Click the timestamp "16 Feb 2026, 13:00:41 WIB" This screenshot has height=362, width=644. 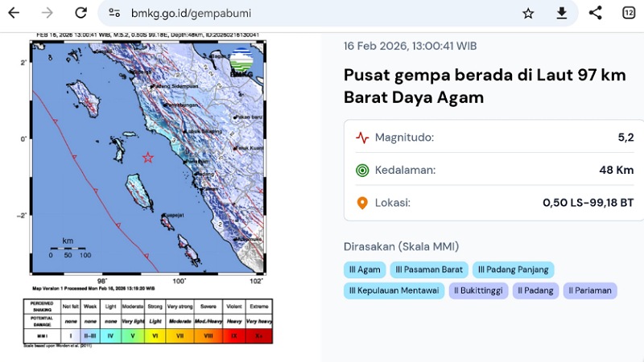point(410,46)
